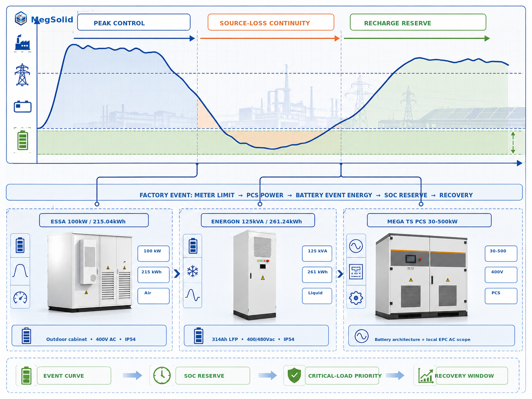This screenshot has height=399, width=532.
Task: Click the arrow before RECOVERY WINDOW step
Action: click(395, 375)
